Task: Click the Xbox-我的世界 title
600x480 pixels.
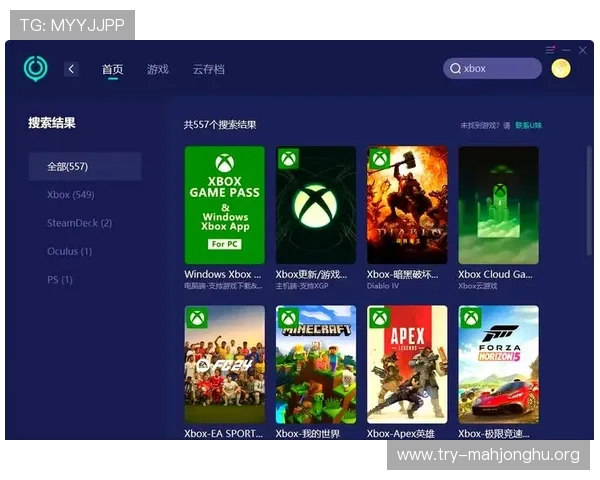Action: click(308, 434)
